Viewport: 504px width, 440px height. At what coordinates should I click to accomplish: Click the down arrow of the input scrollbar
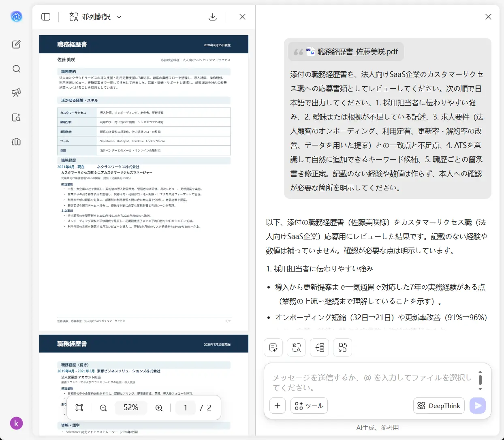coord(480,389)
